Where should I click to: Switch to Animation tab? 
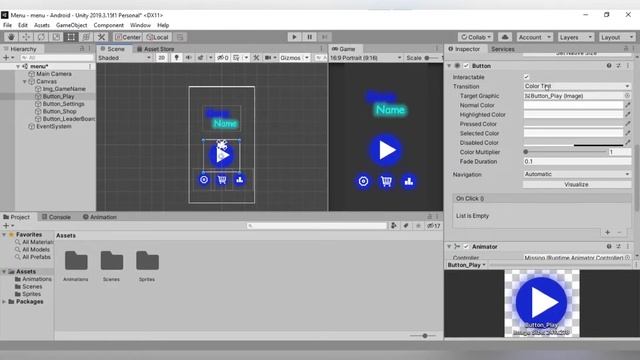100,217
